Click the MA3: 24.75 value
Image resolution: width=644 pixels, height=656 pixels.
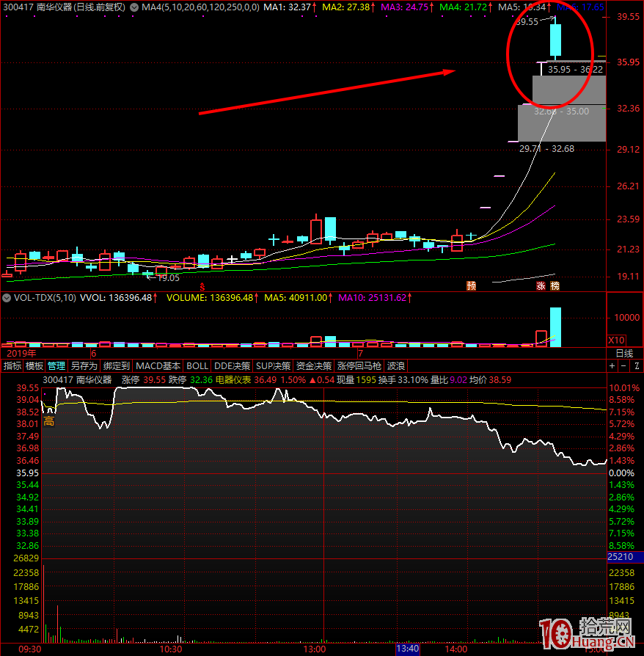[x=404, y=7]
